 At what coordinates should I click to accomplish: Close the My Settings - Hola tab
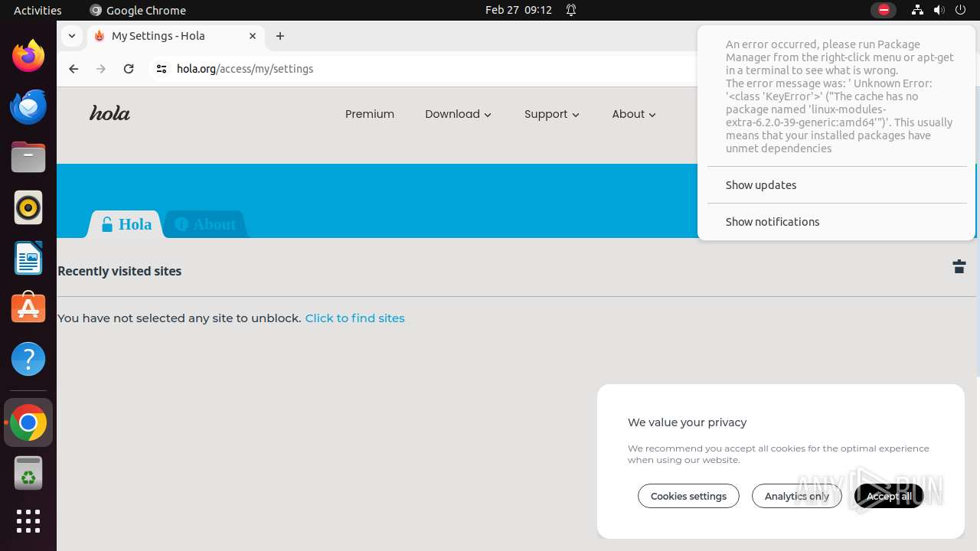tap(253, 36)
